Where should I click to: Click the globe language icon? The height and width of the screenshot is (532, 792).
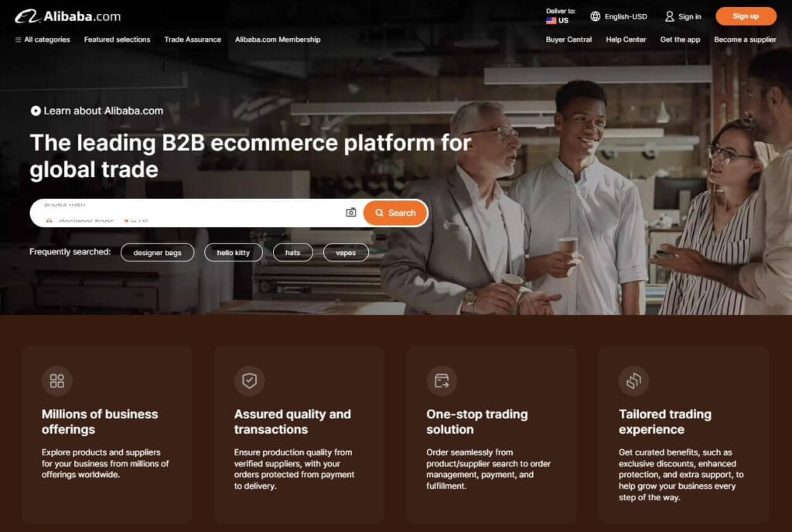click(596, 16)
